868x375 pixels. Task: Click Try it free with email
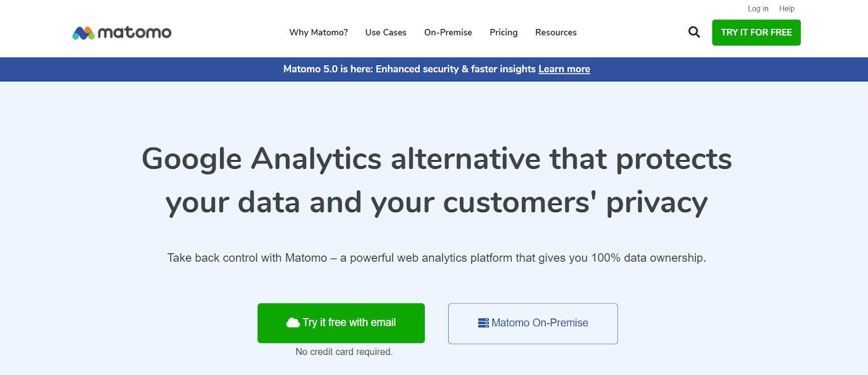pyautogui.click(x=341, y=323)
